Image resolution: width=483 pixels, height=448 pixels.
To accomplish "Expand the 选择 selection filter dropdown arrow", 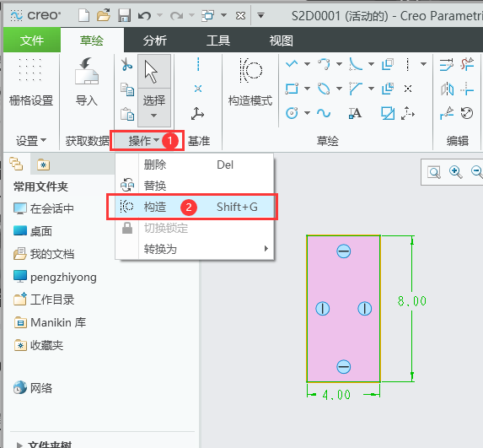I will pos(153,116).
